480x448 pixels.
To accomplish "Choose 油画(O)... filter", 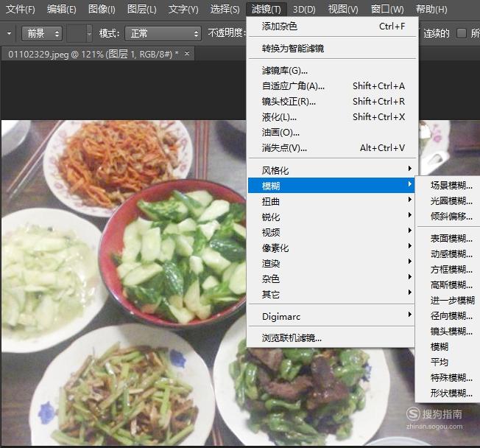I will coord(333,133).
